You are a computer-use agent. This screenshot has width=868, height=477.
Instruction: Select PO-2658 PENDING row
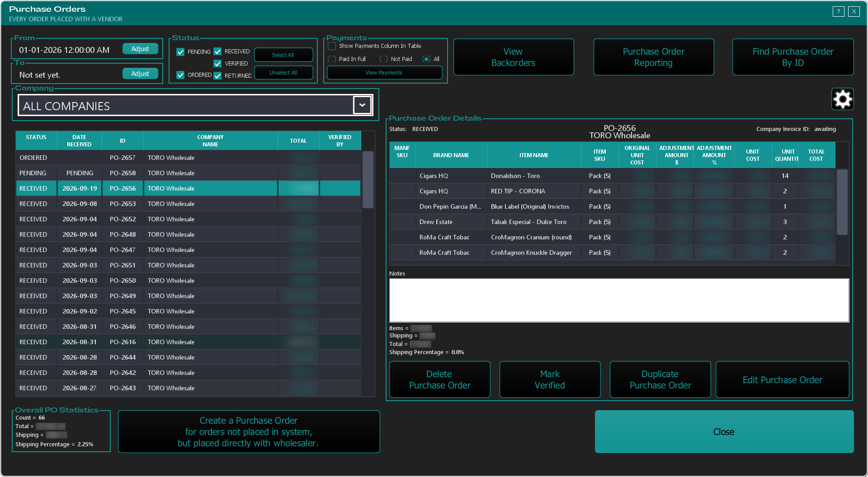click(188, 173)
